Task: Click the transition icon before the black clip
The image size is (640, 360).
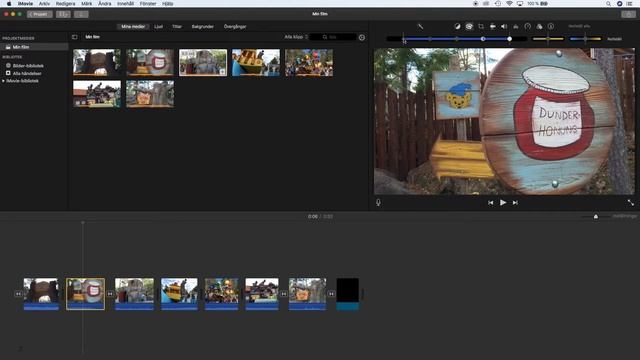Action: click(331, 294)
